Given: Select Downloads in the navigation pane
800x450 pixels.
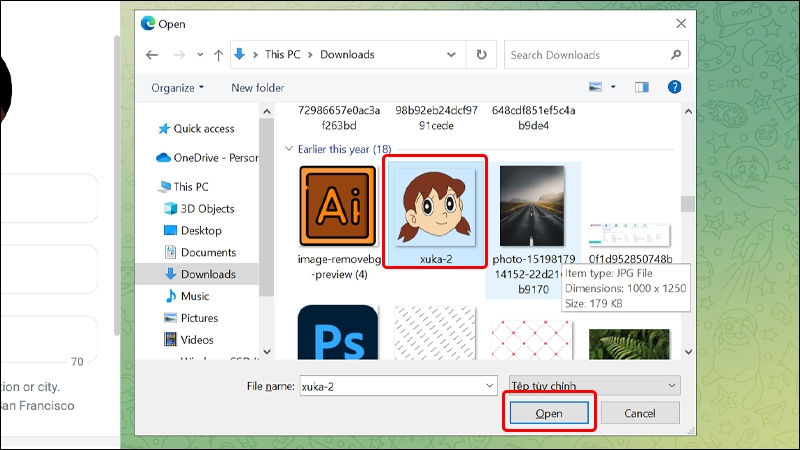Looking at the screenshot, I should 200,274.
